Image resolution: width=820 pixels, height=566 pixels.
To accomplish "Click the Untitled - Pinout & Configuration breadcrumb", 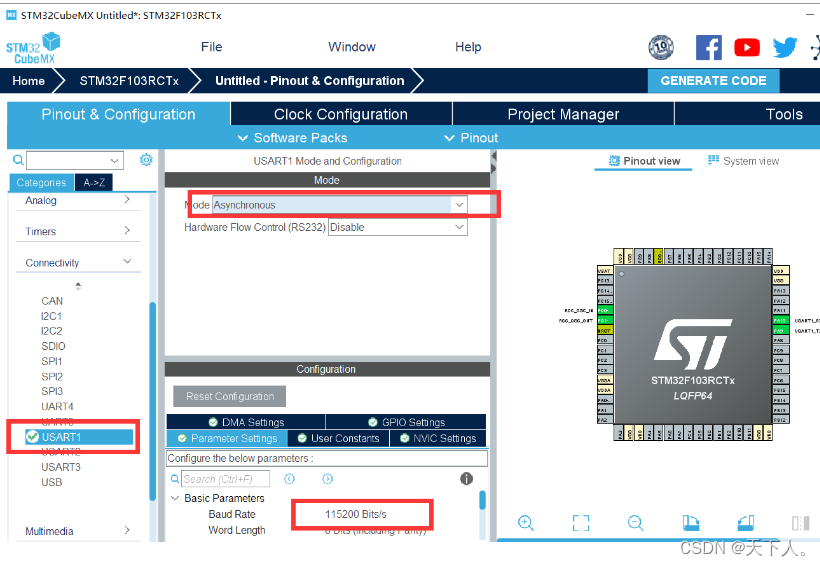I will [310, 81].
